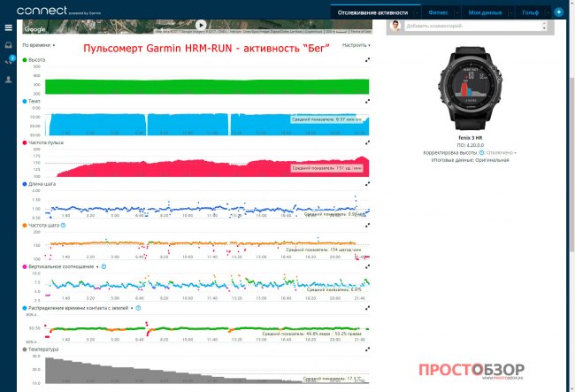This screenshot has height=392, width=575.
Task: Click the fenix 3 HR device name
Action: tap(471, 138)
